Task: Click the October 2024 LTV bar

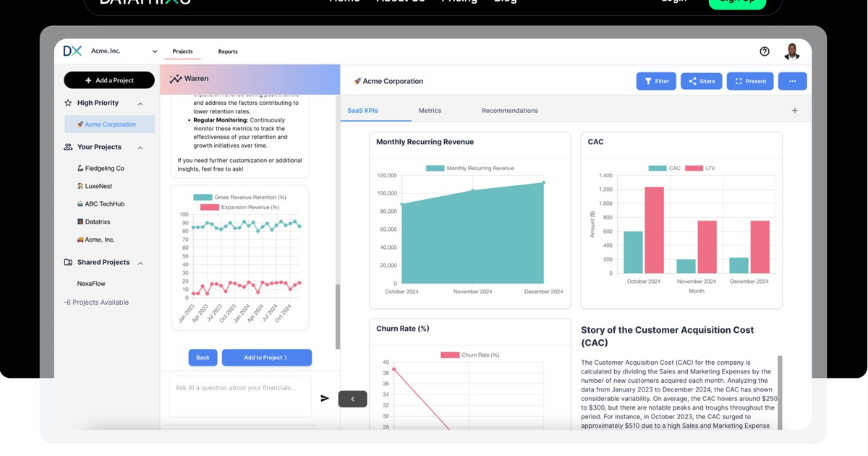Action: [x=654, y=230]
